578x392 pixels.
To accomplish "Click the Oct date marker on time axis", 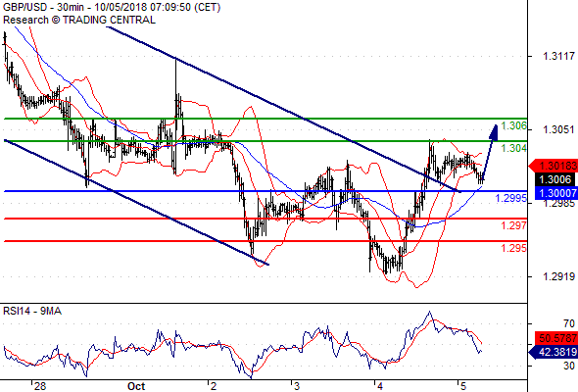I will (x=136, y=386).
